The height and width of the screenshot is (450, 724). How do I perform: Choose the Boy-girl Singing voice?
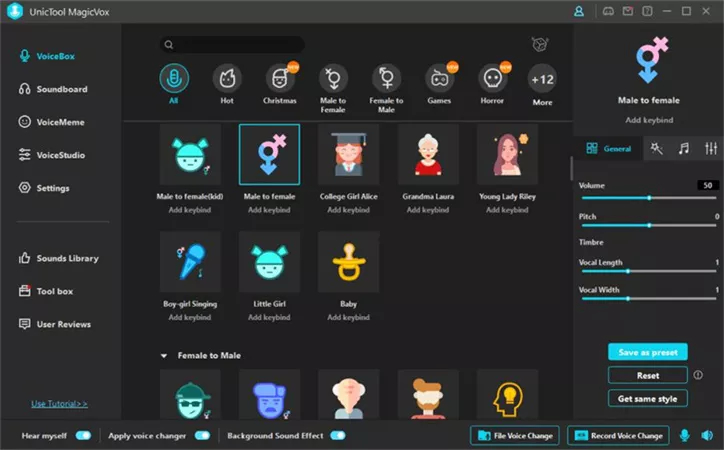pyautogui.click(x=190, y=262)
